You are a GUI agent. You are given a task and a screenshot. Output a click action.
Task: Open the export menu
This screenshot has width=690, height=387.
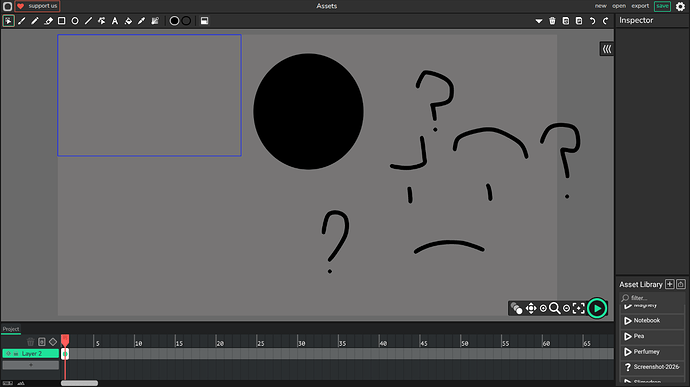tap(640, 6)
